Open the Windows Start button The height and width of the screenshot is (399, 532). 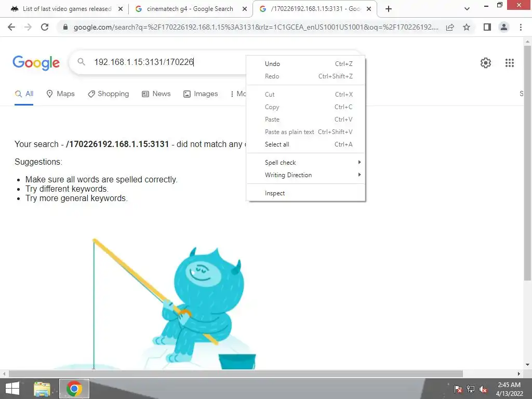12,389
